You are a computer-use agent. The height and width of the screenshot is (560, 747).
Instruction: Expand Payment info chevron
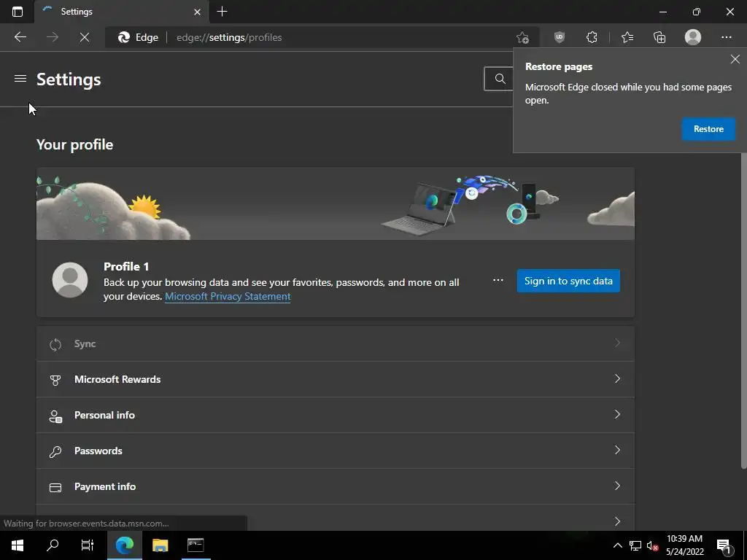pyautogui.click(x=617, y=486)
